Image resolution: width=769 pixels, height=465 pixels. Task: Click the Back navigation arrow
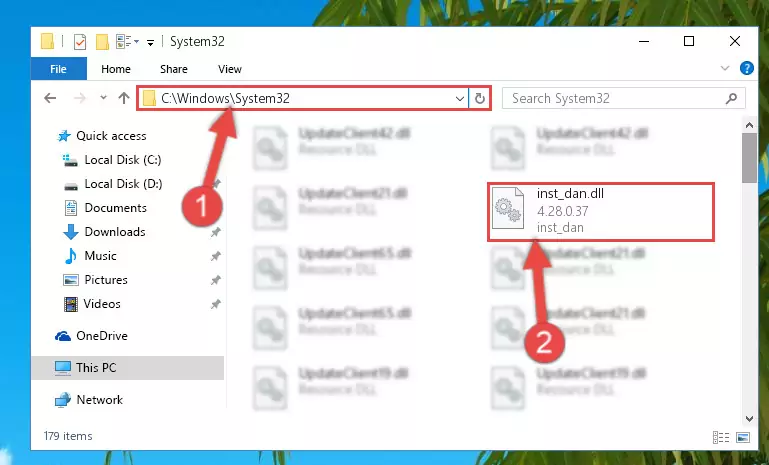pyautogui.click(x=50, y=98)
